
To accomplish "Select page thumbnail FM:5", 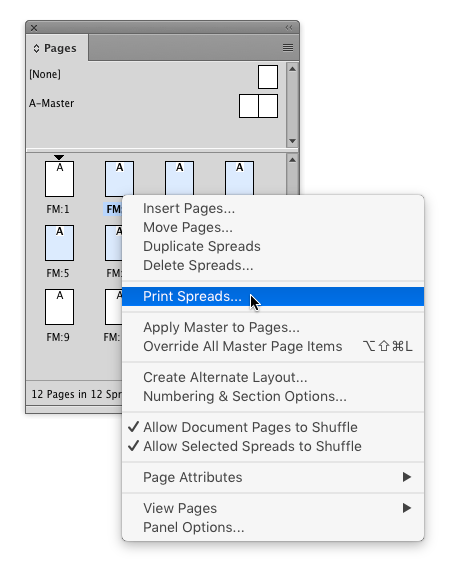I will [x=59, y=243].
